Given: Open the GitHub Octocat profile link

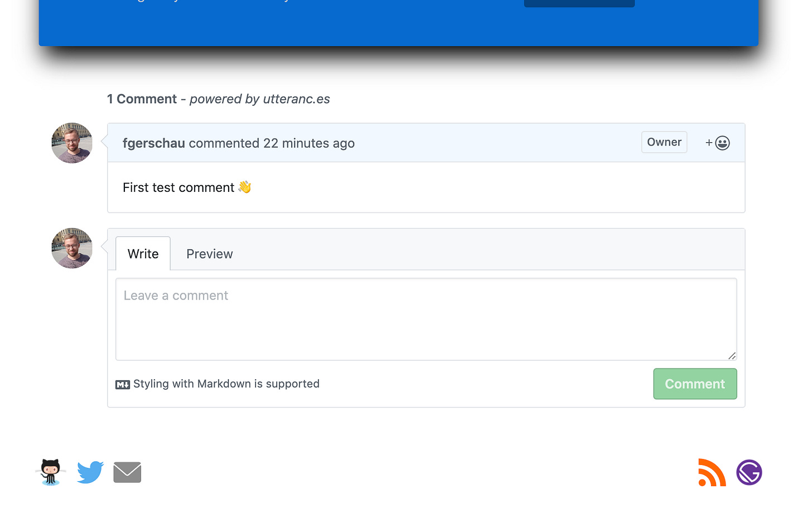Looking at the screenshot, I should 50,472.
